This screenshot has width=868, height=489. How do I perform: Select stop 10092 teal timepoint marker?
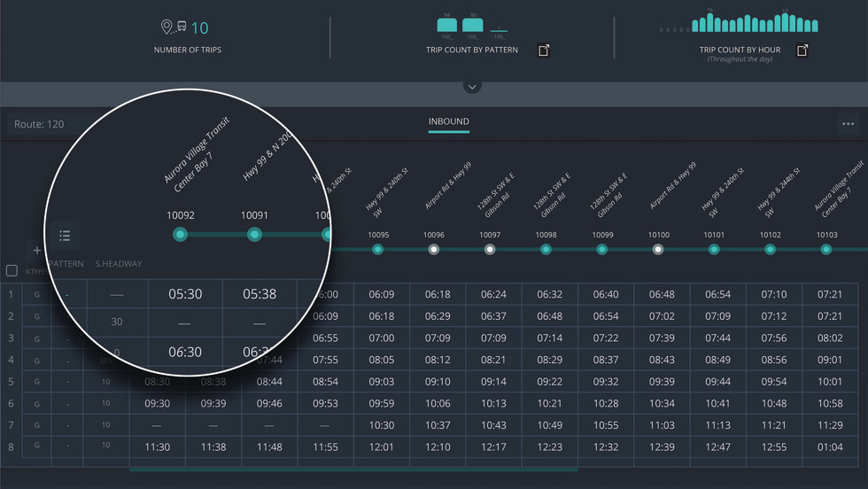click(x=181, y=235)
